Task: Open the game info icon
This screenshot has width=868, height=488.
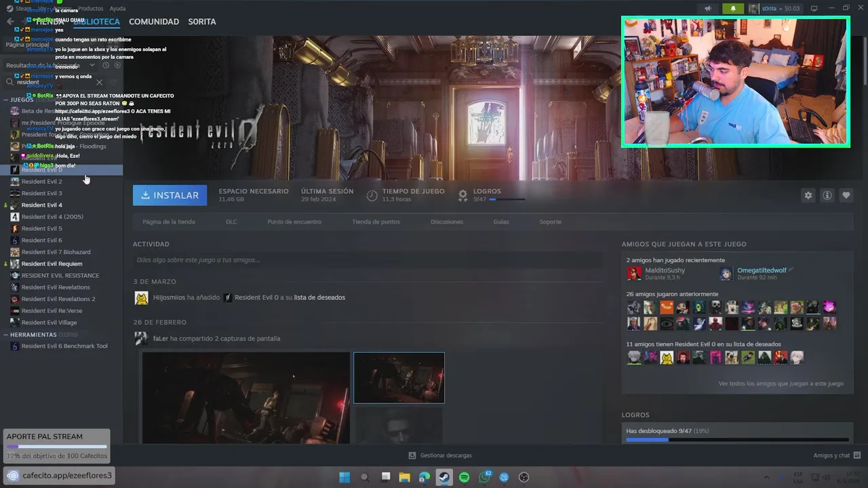Action: tap(827, 195)
